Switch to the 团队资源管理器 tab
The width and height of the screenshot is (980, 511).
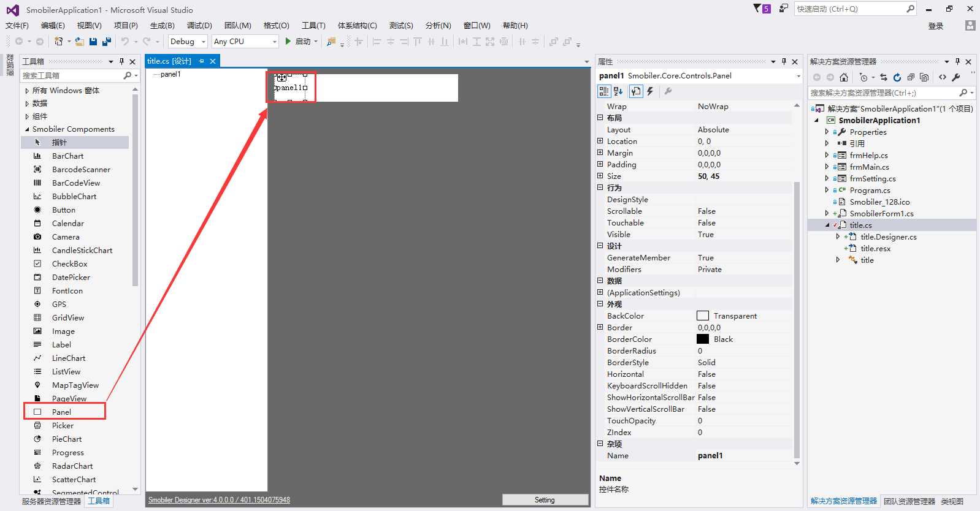(909, 501)
